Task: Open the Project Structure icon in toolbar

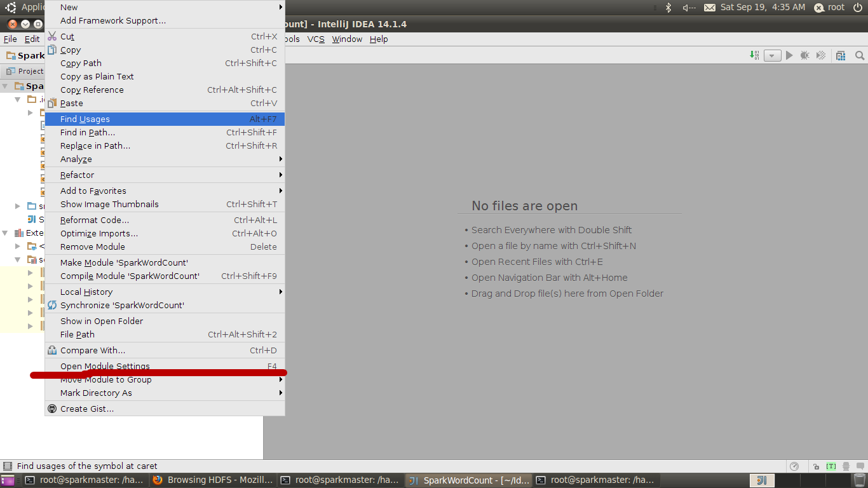Action: click(841, 55)
